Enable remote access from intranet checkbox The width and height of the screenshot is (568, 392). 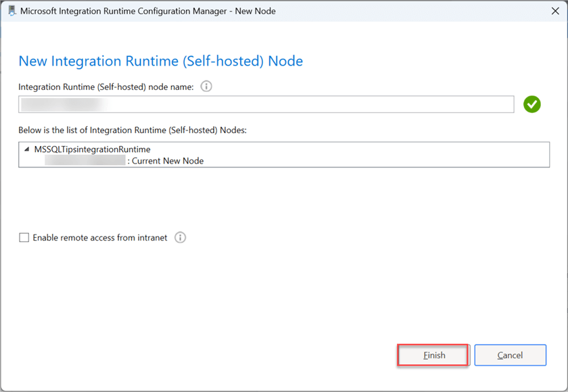pos(24,237)
